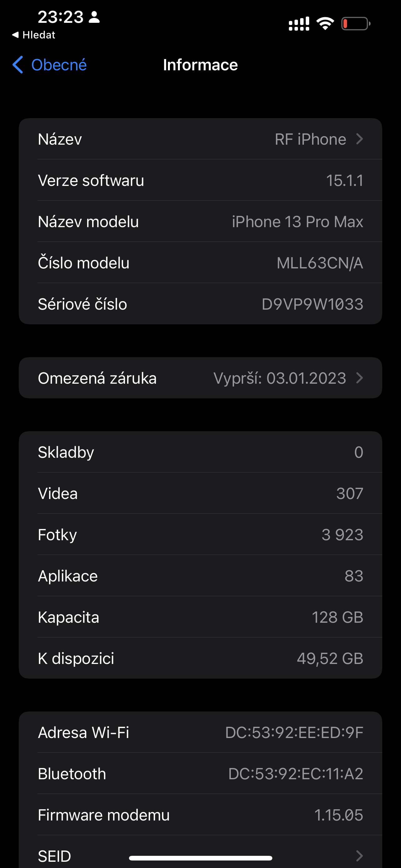The image size is (401, 868).
Task: Tap the Wi-Fi status icon
Action: click(325, 23)
